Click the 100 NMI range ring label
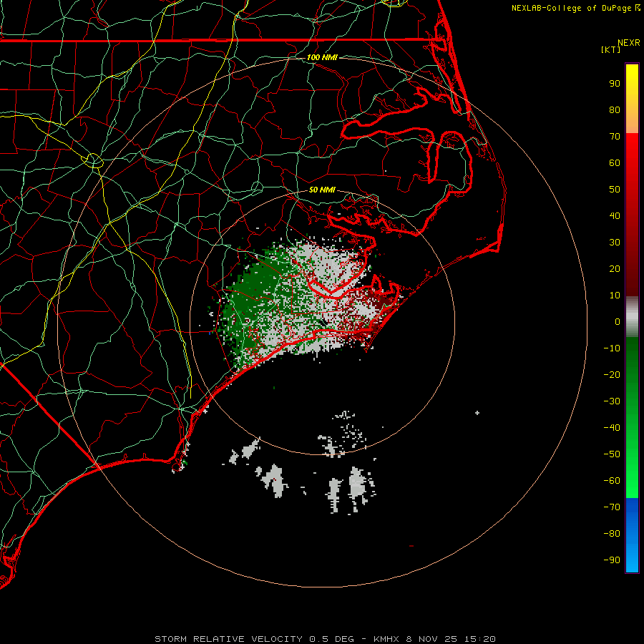The image size is (644, 644). click(322, 57)
